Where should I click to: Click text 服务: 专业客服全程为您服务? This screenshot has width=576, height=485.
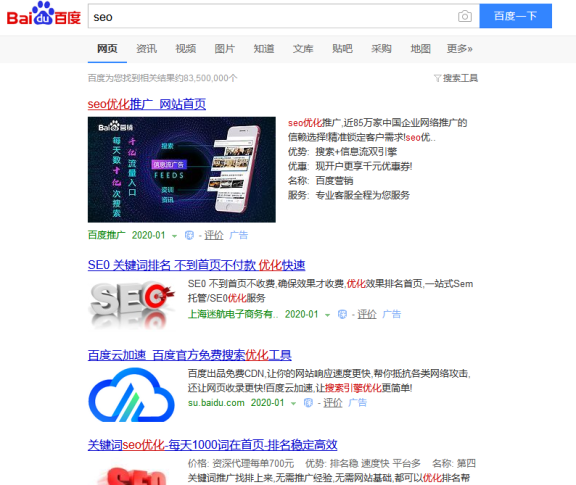pyautogui.click(x=349, y=195)
